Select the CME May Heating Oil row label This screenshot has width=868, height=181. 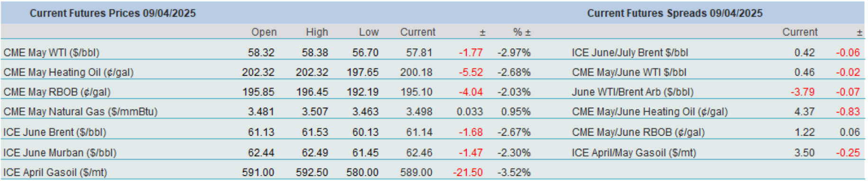68,72
